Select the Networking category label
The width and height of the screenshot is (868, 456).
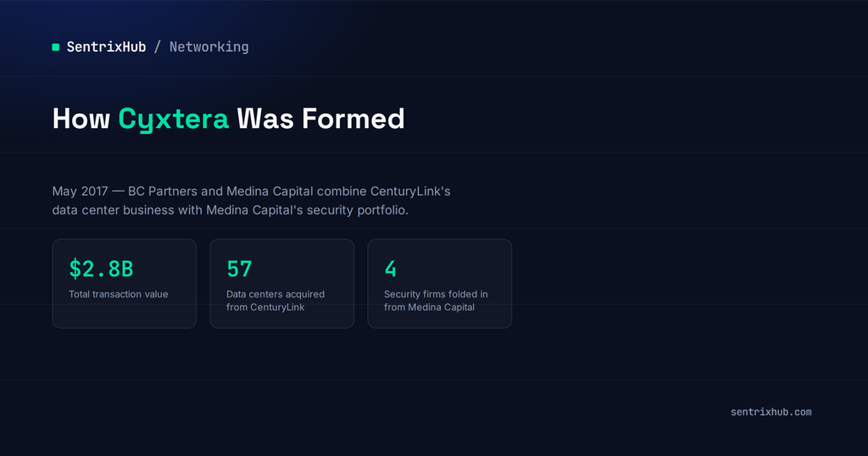(209, 47)
